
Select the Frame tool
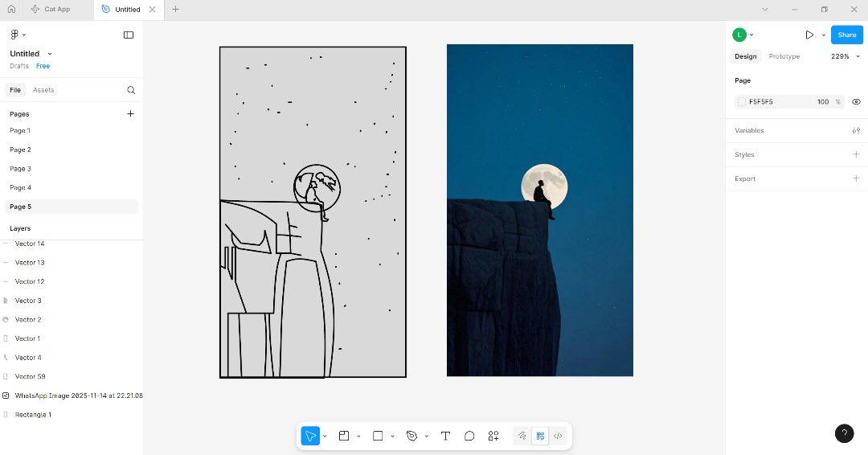pos(344,436)
